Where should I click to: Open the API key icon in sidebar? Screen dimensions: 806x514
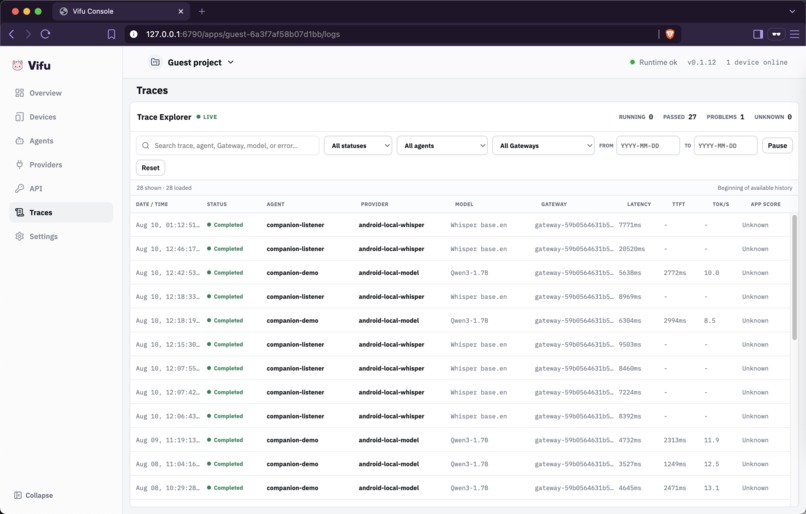(20, 189)
